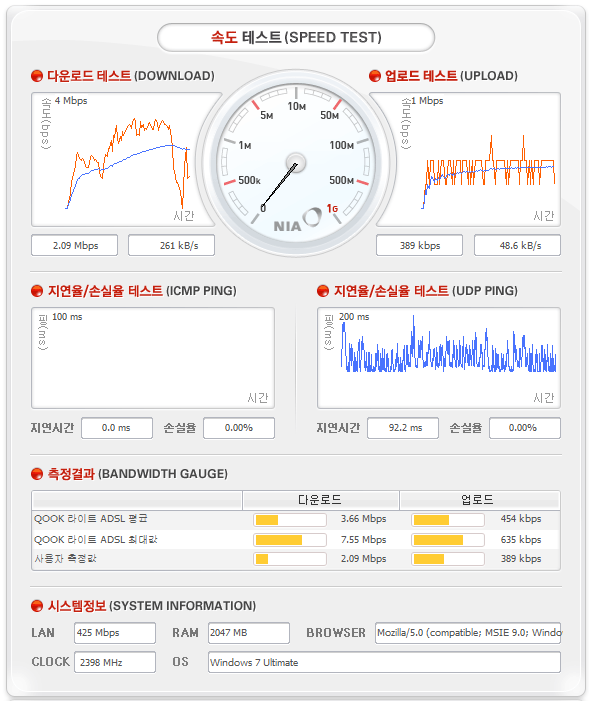Screen dimensions: 595x701
Task: Click the ICMP loss rate field 0.00%
Action: point(239,428)
